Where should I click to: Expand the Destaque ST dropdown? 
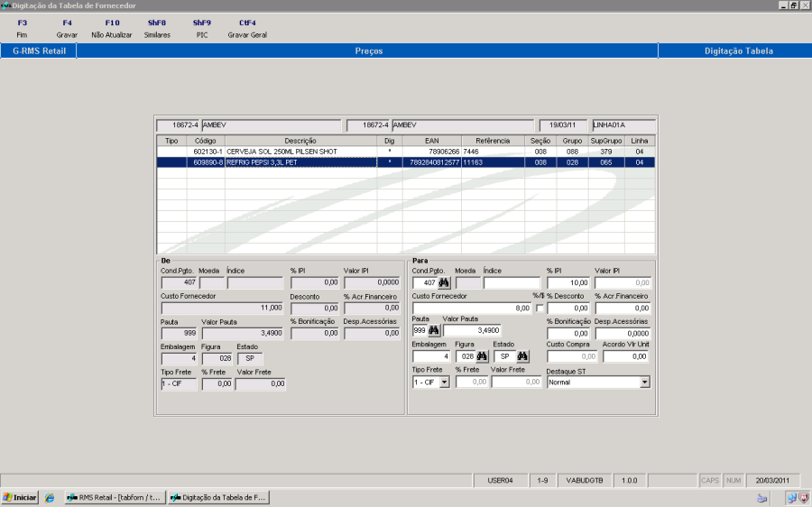tap(645, 383)
